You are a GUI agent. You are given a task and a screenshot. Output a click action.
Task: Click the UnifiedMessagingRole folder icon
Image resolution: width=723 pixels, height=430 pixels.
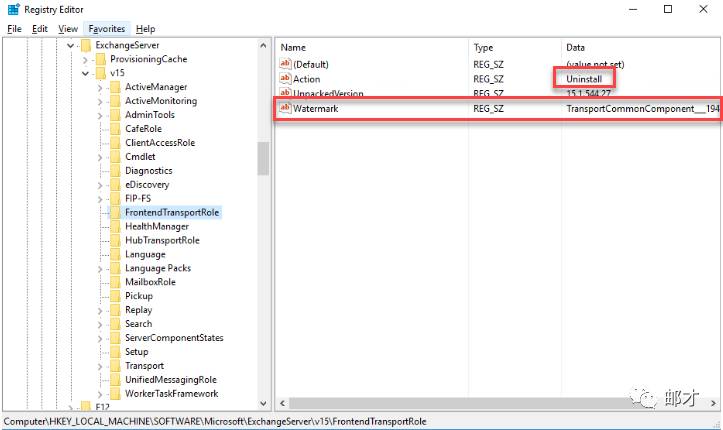point(114,380)
